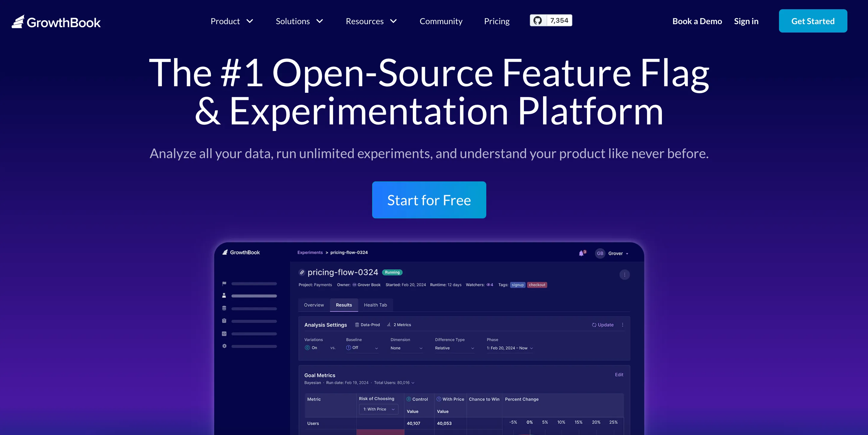This screenshot has height=435, width=868.
Task: Switch to the Results tab
Action: click(x=344, y=305)
